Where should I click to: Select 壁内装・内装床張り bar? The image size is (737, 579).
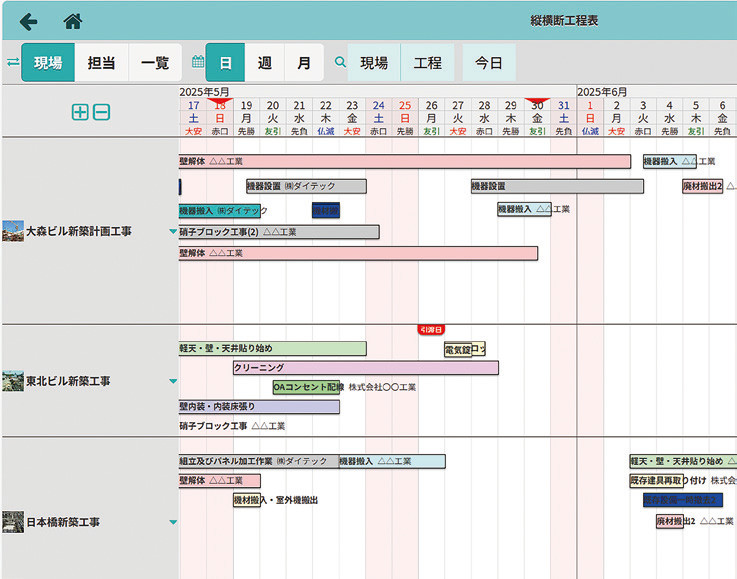click(259, 407)
